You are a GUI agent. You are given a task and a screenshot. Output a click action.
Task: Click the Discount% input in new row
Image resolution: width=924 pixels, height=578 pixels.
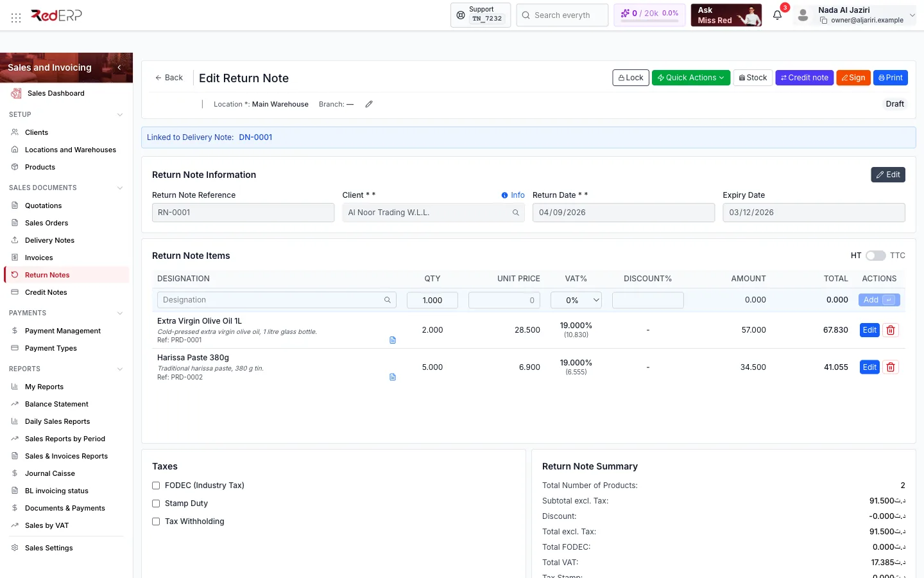pos(648,300)
